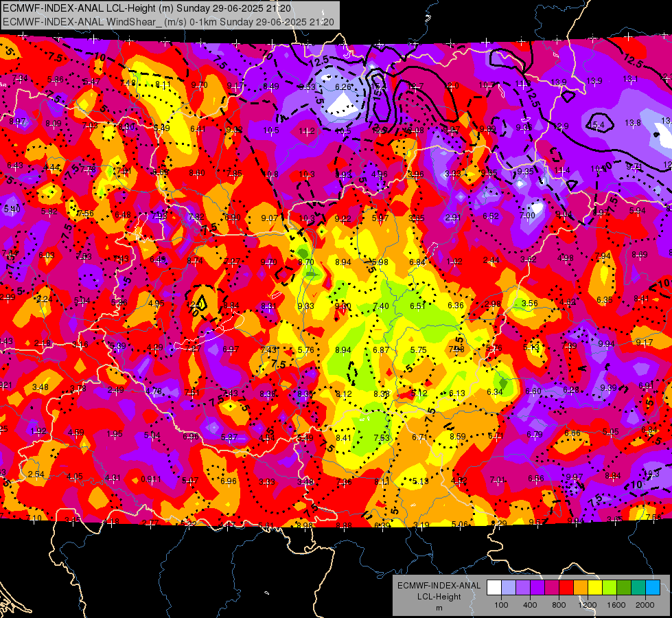The image size is (672, 618).
Task: Click the teal legend color swatch
Action: tap(638, 588)
